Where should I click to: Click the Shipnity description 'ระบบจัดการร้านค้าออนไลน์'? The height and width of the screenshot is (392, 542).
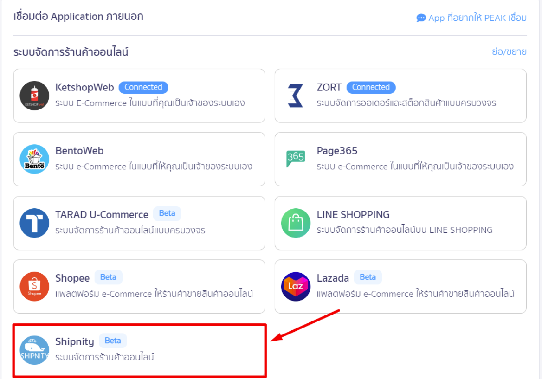tap(105, 357)
